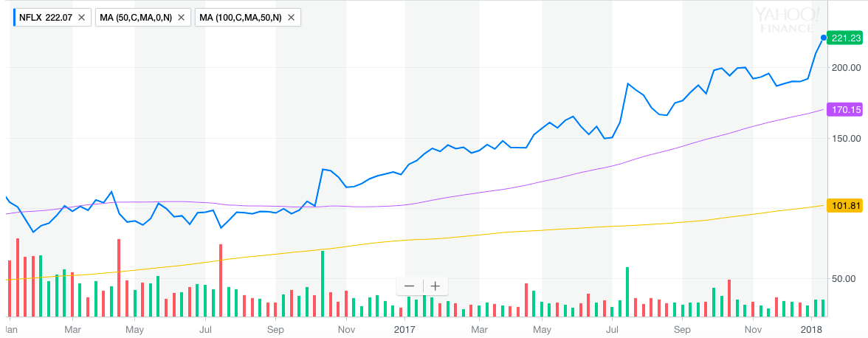Click the blue endpoint dot on NFLX line

[824, 38]
